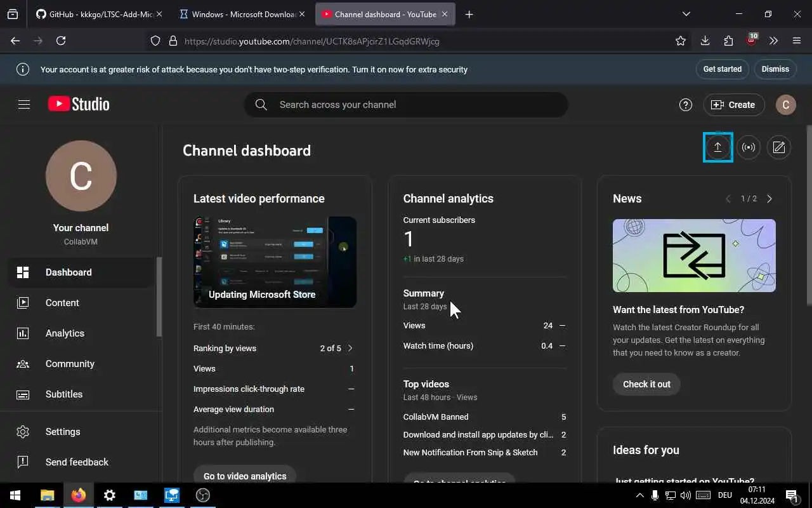The height and width of the screenshot is (508, 812).
Task: Open the Help question mark icon
Action: click(x=685, y=105)
